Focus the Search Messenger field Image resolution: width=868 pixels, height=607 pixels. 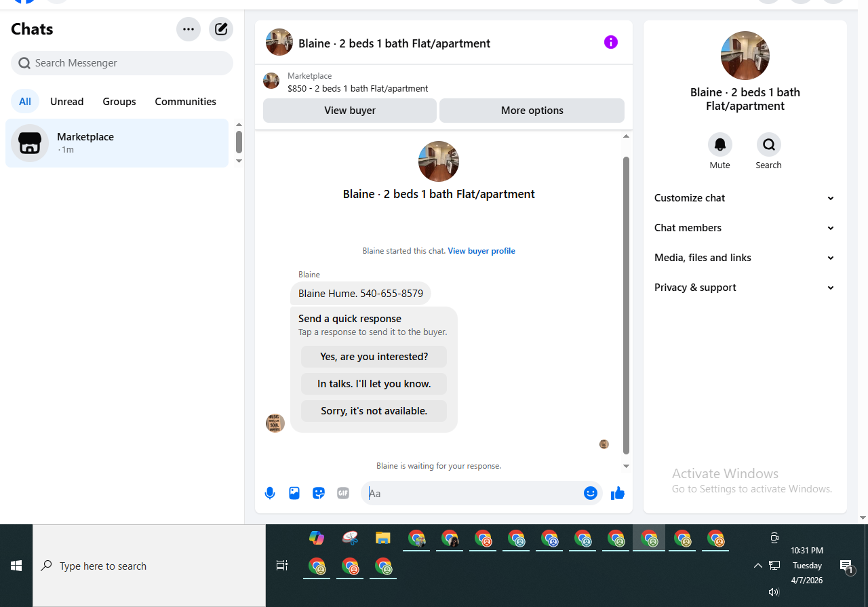122,63
